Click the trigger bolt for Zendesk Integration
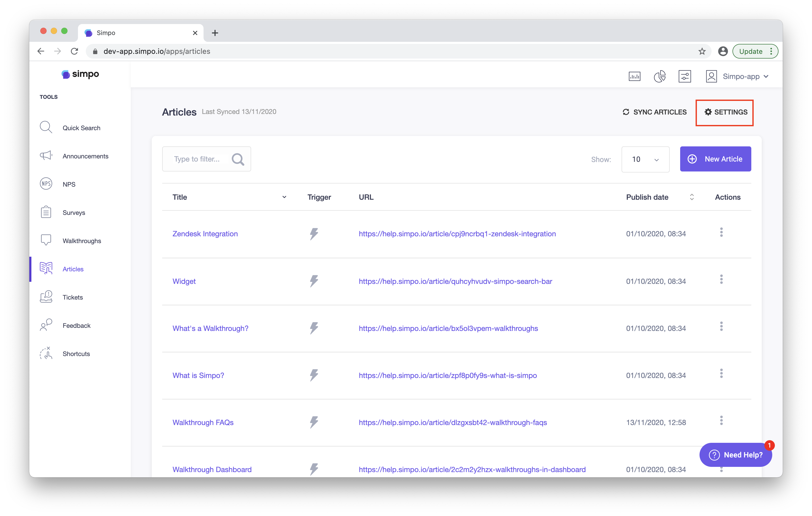 [314, 234]
